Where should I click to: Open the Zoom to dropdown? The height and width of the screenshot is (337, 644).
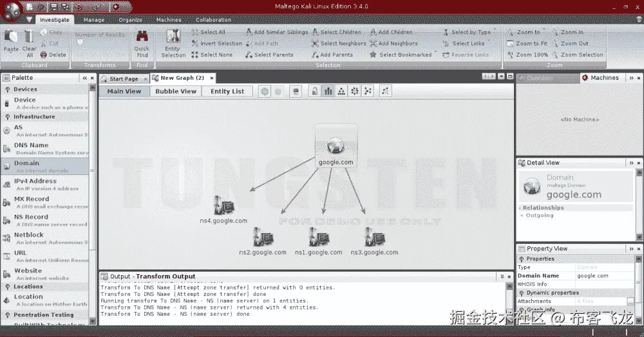526,32
